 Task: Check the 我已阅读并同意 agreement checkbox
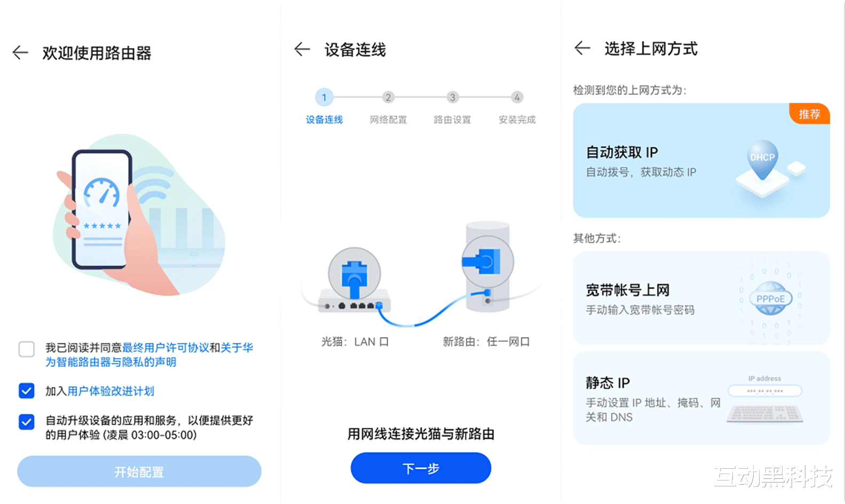pyautogui.click(x=27, y=349)
